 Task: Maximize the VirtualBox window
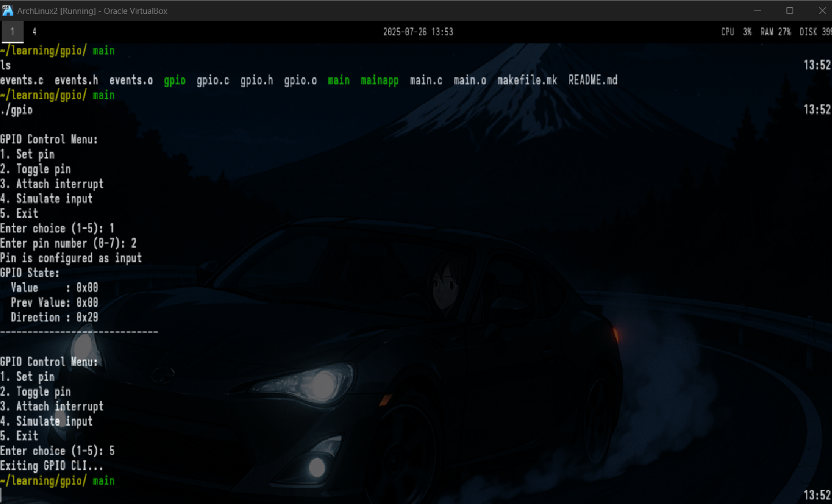click(x=790, y=11)
